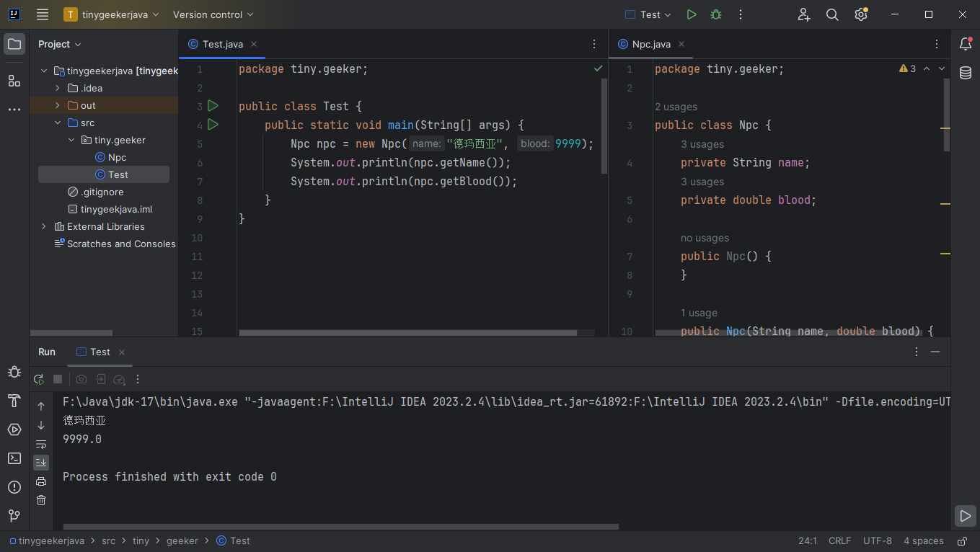980x552 pixels.
Task: Change UTF-8 file encoding in status bar
Action: [878, 540]
